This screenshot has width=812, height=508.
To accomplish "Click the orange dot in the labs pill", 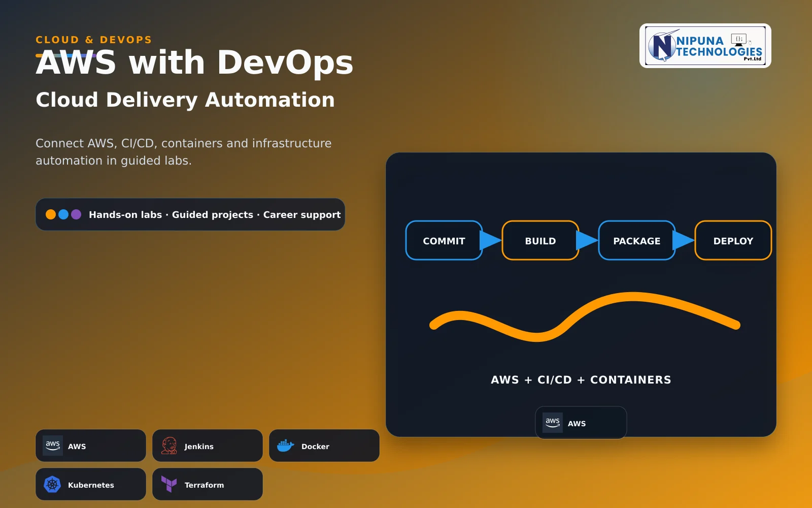I will (x=51, y=214).
